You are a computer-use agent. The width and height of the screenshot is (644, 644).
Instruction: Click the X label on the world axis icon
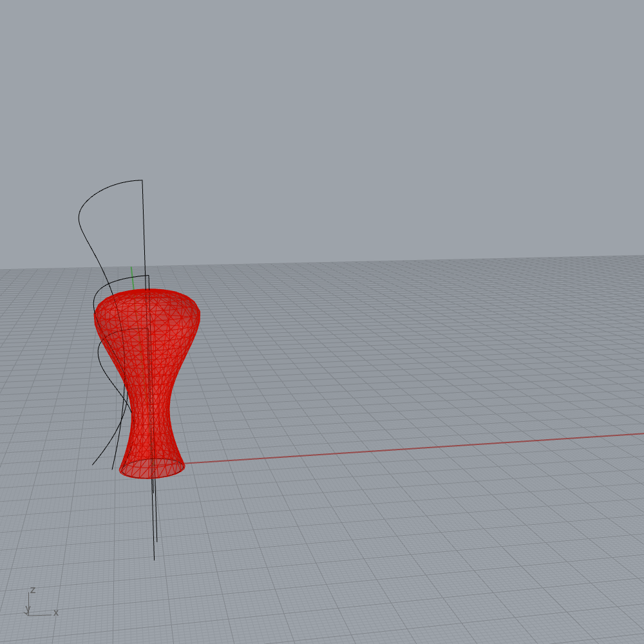click(56, 613)
